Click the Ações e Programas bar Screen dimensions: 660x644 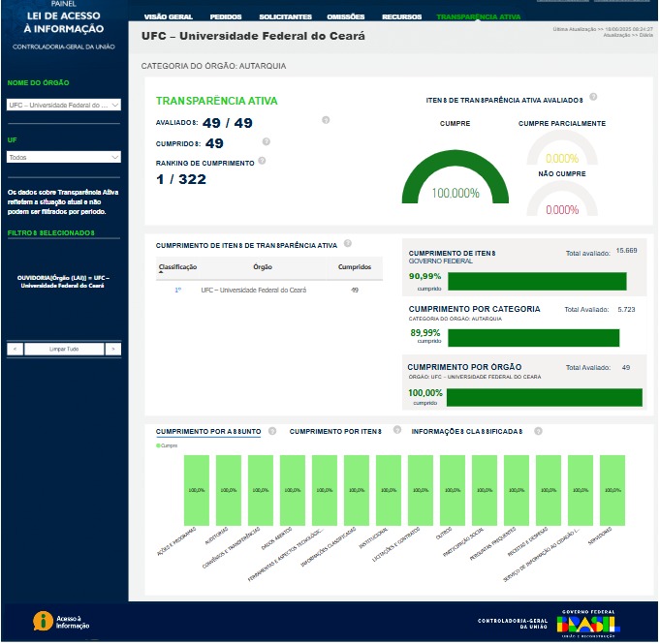(197, 490)
